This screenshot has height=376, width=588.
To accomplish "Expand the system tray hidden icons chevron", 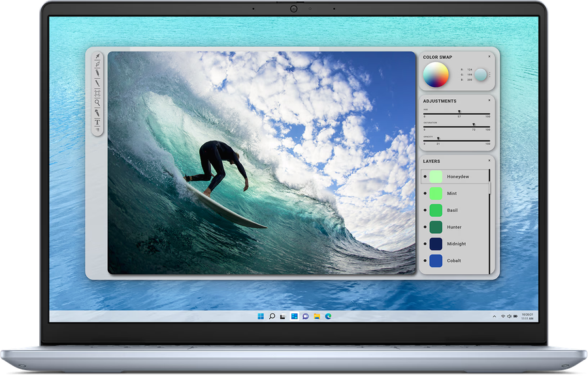I will [495, 316].
